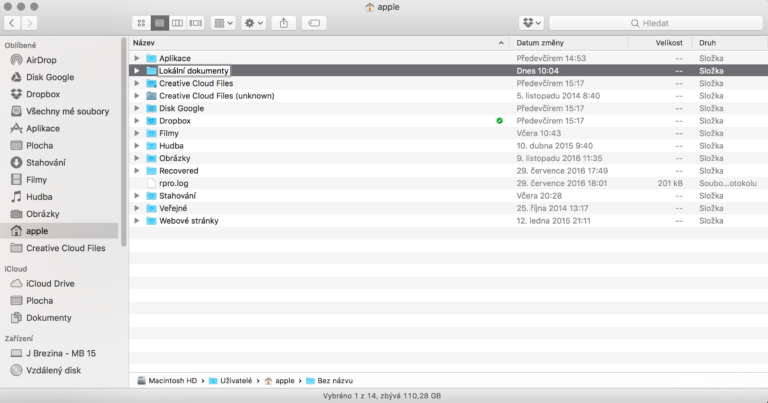Click Uživatelé in the path bar
The height and width of the screenshot is (403, 768).
coord(232,381)
